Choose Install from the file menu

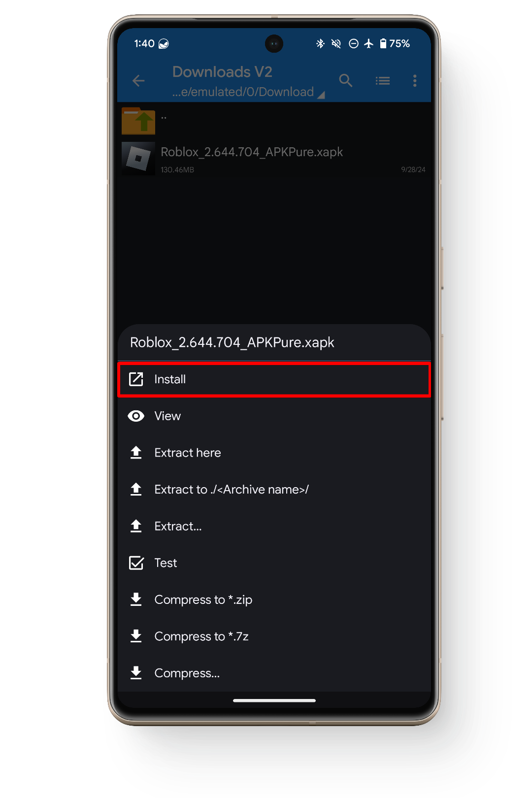(274, 379)
